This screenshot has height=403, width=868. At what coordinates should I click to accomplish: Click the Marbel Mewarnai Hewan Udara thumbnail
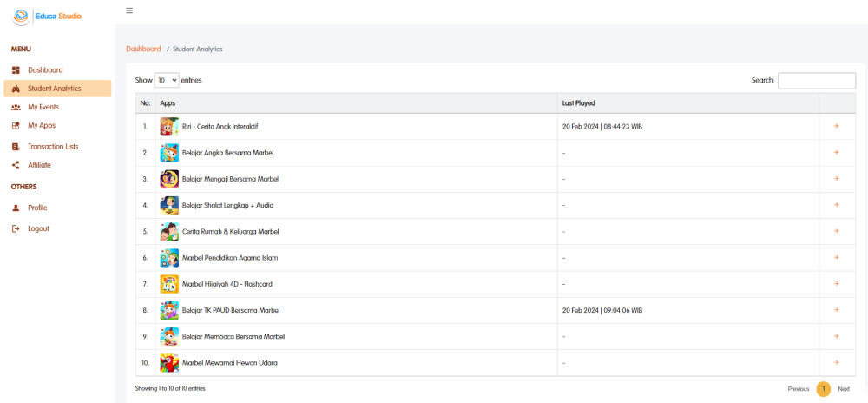[169, 363]
